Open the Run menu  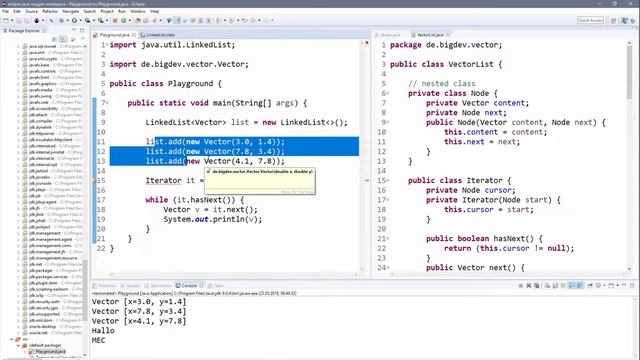pos(122,11)
